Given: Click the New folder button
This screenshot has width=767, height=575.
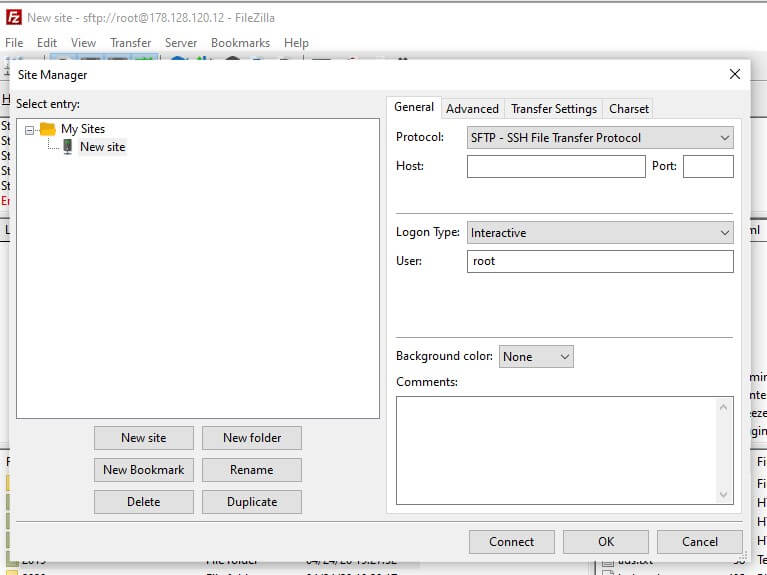Looking at the screenshot, I should [x=252, y=438].
